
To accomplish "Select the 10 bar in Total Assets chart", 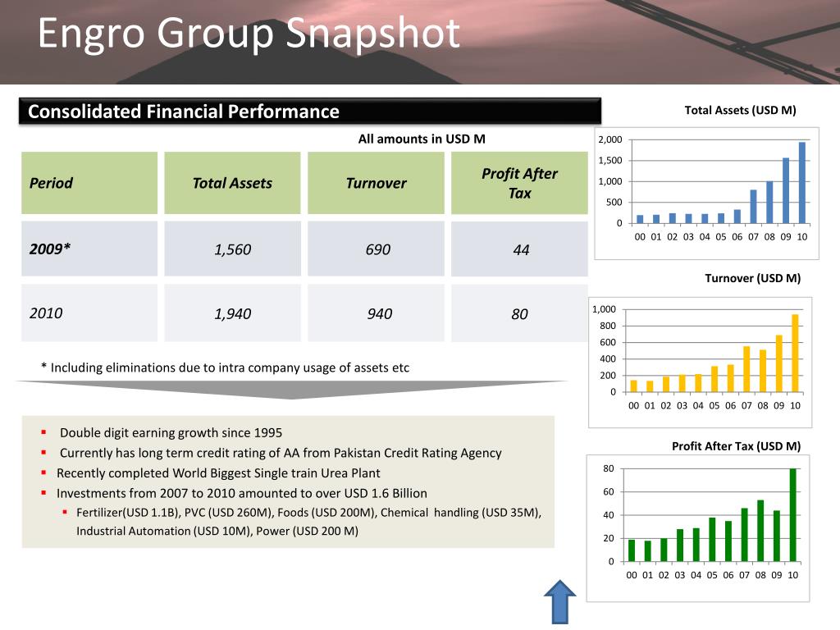I will click(802, 183).
